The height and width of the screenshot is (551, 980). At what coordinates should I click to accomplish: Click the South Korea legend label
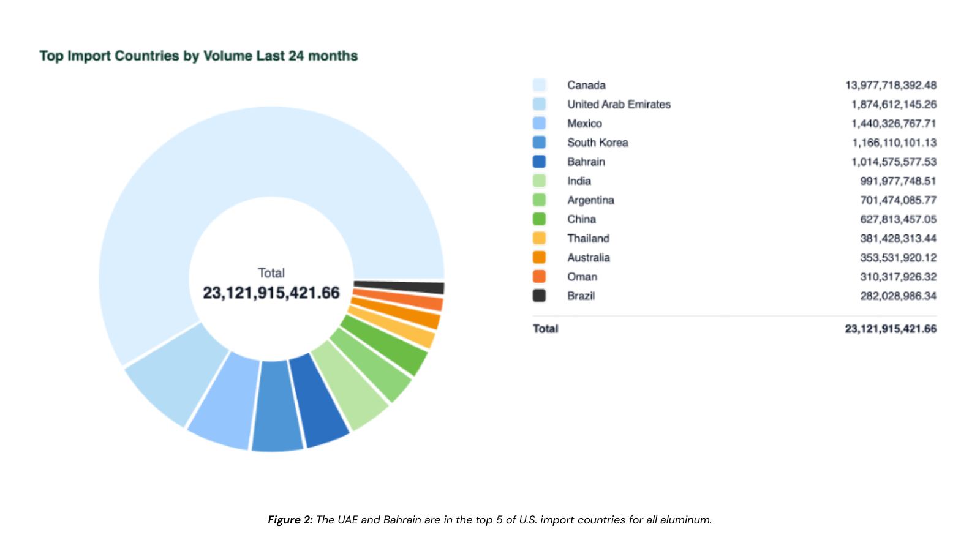[597, 143]
